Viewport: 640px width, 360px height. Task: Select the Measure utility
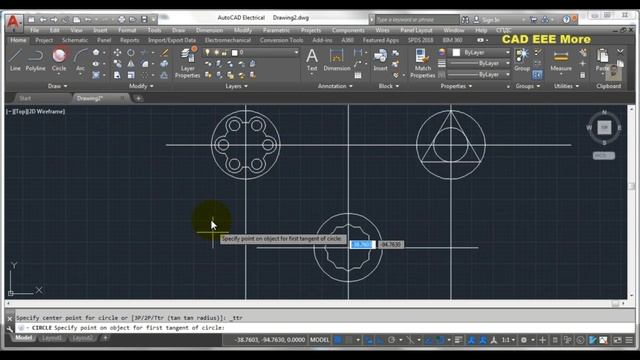click(561, 60)
